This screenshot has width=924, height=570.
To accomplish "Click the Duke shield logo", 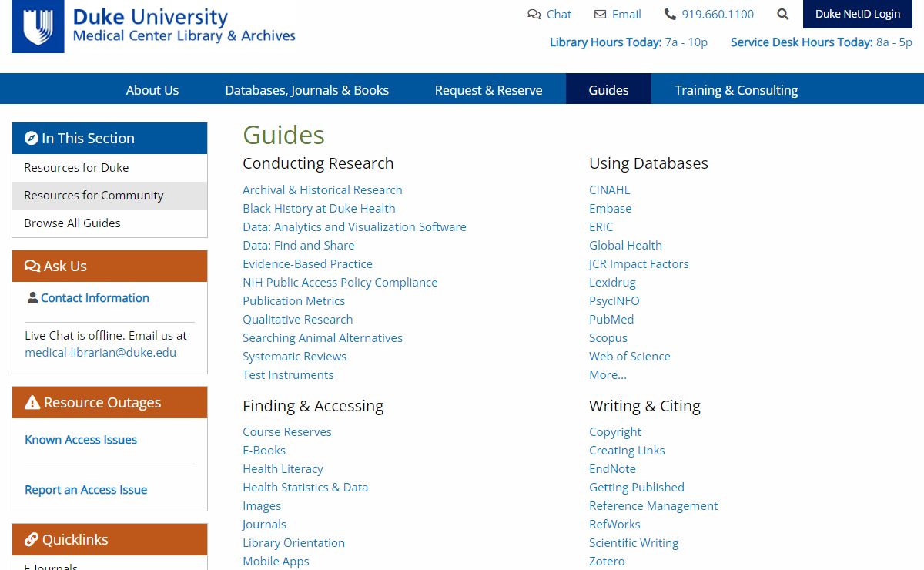I will coord(38,26).
